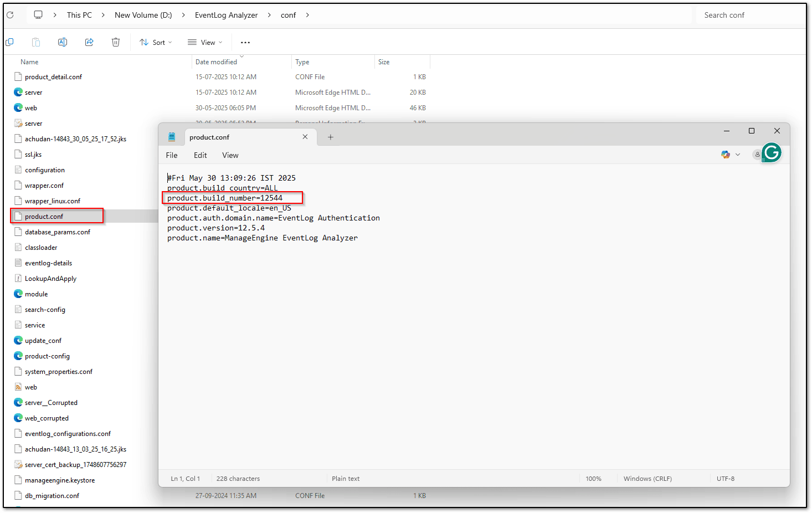Sort by the Name column header

tap(29, 62)
